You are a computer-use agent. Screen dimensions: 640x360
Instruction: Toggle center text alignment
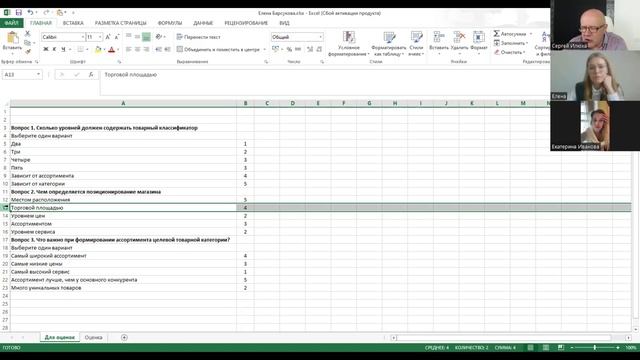click(x=138, y=49)
